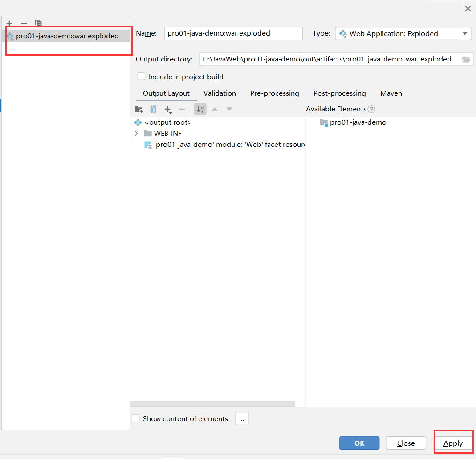Confirm with the OK button
476x459 pixels.
click(x=359, y=443)
